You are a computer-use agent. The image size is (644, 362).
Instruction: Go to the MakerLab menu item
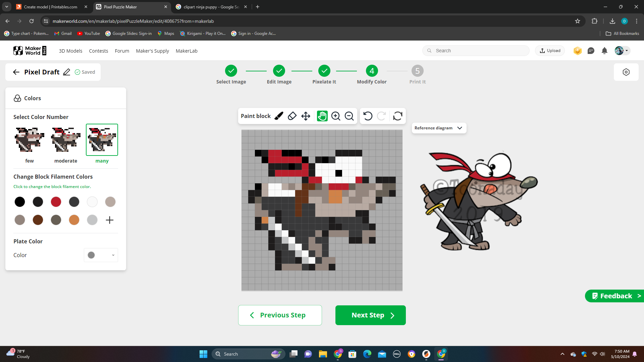tap(186, 51)
